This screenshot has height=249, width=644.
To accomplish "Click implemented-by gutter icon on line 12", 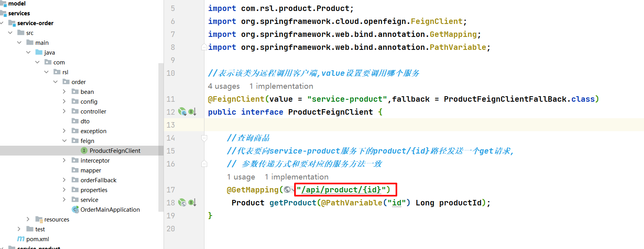I will [x=192, y=112].
